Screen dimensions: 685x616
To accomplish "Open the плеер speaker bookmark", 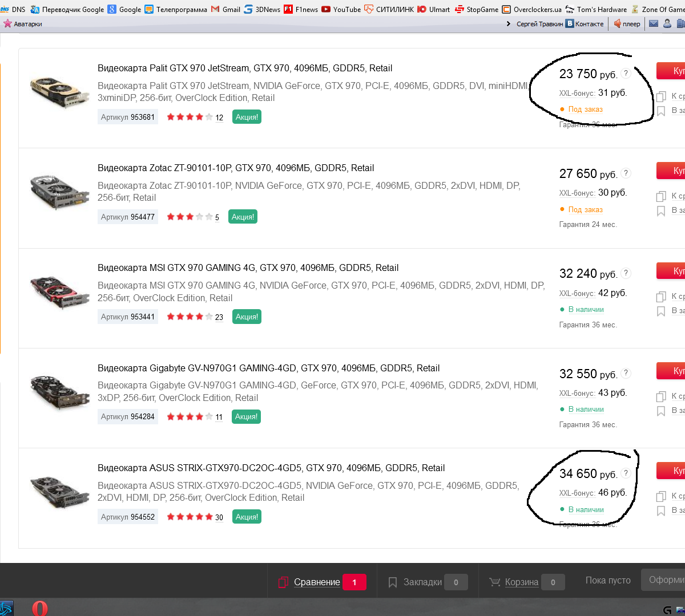I will pyautogui.click(x=627, y=24).
